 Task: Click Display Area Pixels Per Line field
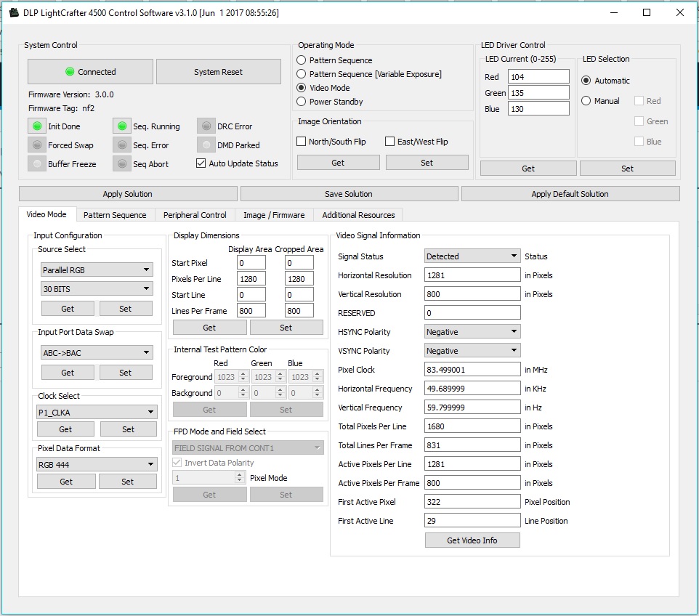(x=251, y=278)
